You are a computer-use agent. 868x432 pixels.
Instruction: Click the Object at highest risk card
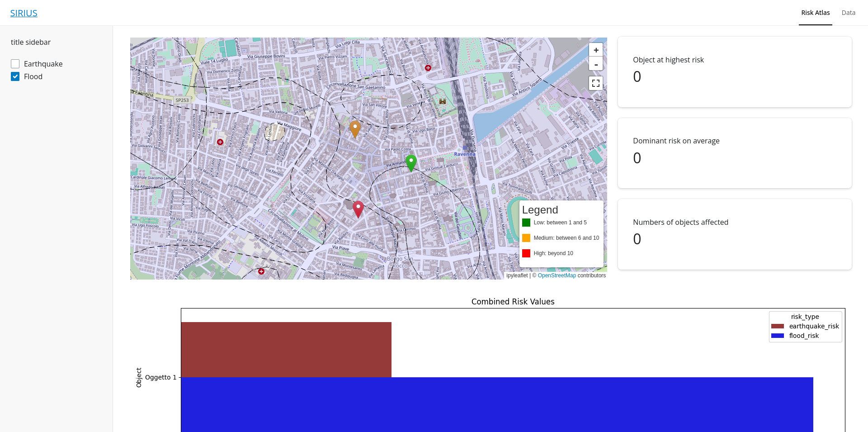735,72
